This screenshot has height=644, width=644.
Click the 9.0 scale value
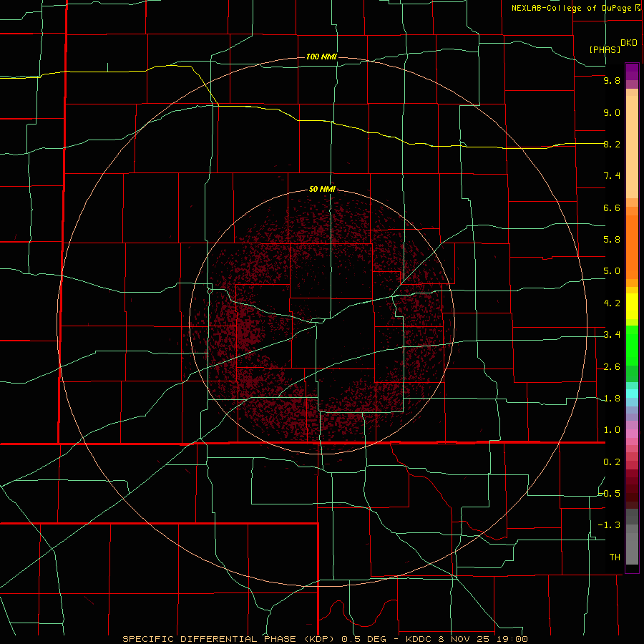612,112
